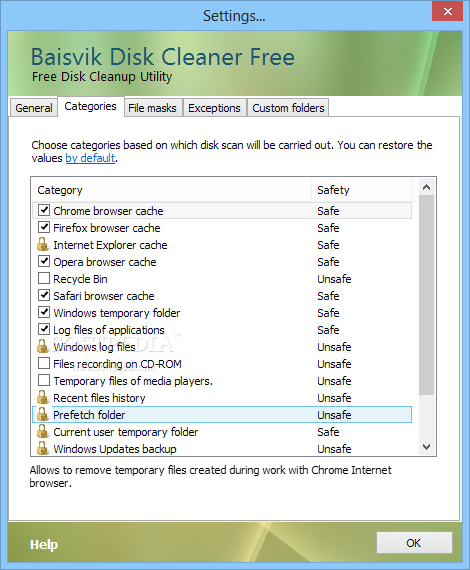Image resolution: width=470 pixels, height=570 pixels.
Task: Close the Settings dialog
Action: click(x=447, y=12)
